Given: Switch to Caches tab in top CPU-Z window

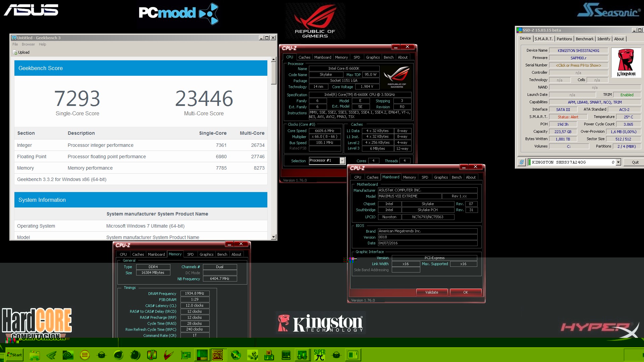Looking at the screenshot, I should pos(304,57).
